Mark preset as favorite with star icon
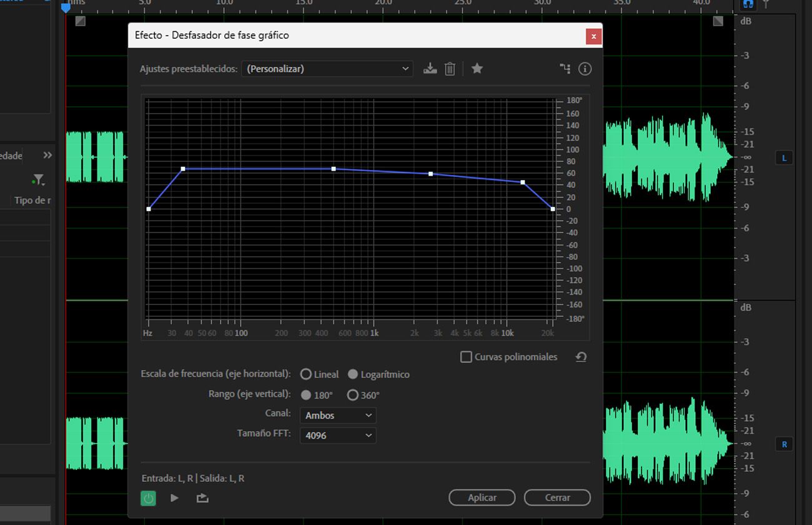This screenshot has height=525, width=812. click(477, 68)
